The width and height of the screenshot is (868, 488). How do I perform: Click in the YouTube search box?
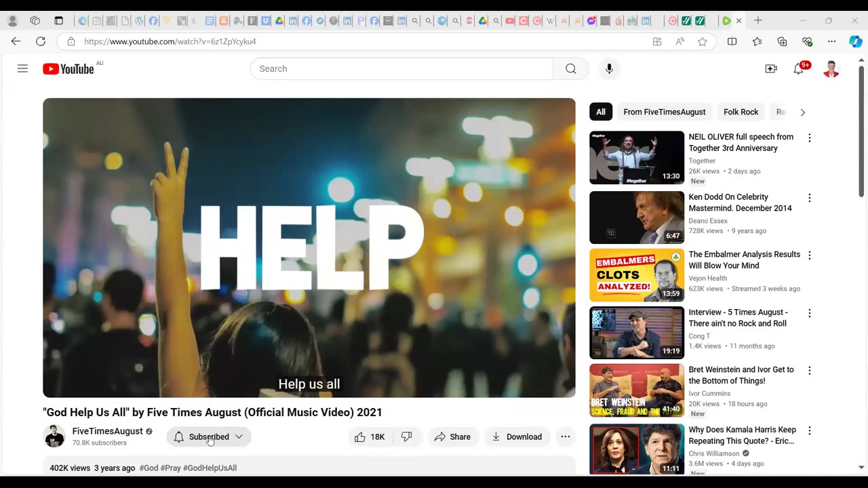coord(401,68)
